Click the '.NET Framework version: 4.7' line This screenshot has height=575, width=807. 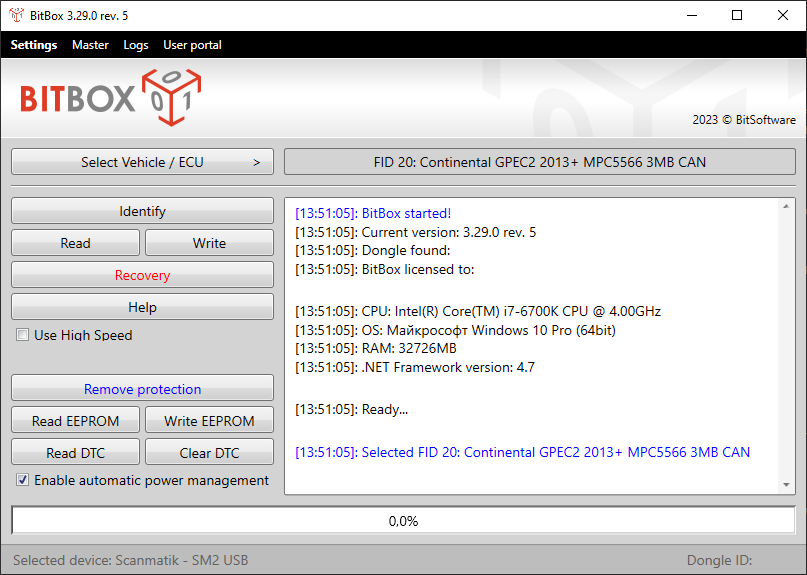(415, 368)
